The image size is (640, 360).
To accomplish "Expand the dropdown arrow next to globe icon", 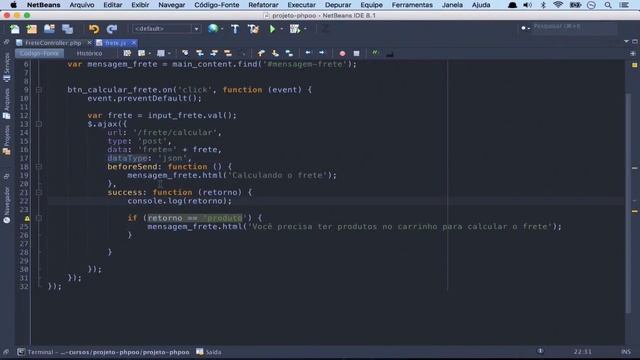I will click(x=222, y=29).
